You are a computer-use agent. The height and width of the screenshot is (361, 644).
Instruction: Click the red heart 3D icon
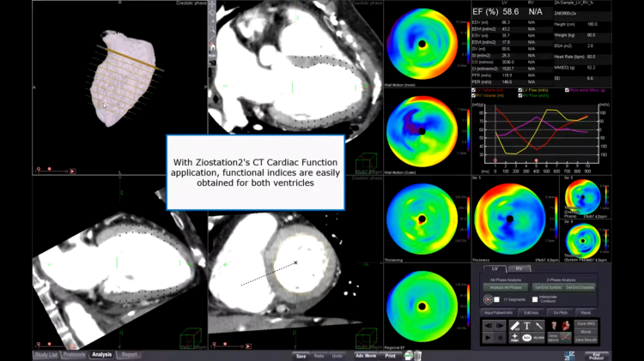[x=566, y=326]
